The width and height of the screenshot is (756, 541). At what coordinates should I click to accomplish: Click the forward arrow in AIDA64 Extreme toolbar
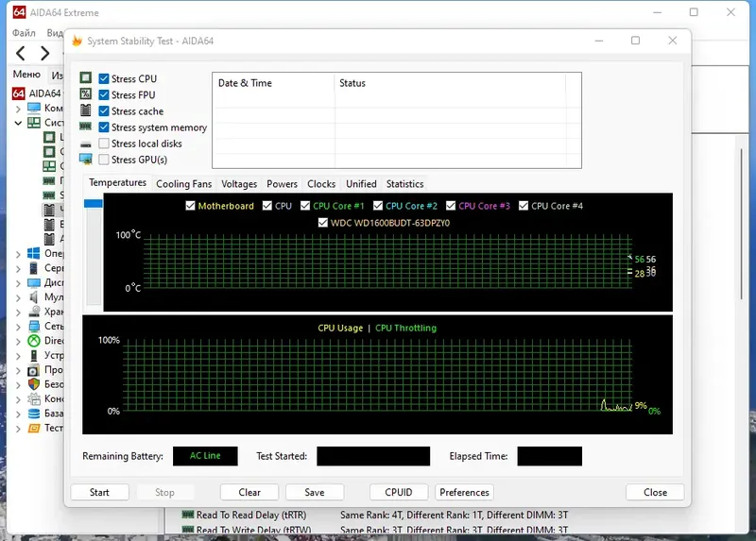pyautogui.click(x=44, y=53)
